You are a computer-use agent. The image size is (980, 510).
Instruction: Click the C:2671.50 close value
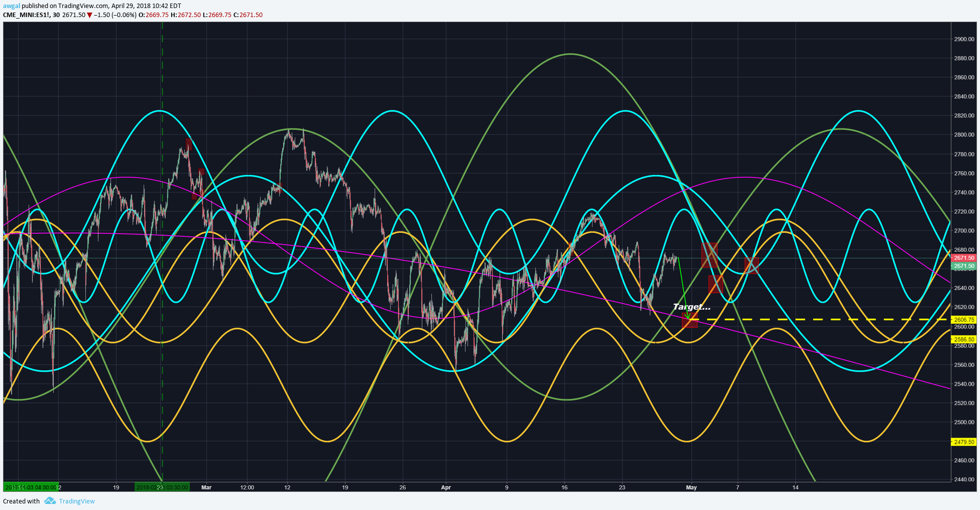tap(248, 15)
